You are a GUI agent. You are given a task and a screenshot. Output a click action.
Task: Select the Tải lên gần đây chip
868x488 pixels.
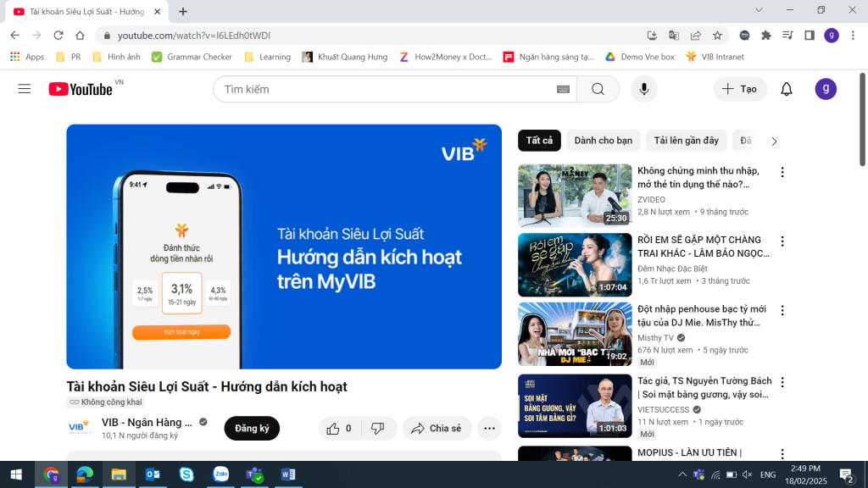coord(687,141)
